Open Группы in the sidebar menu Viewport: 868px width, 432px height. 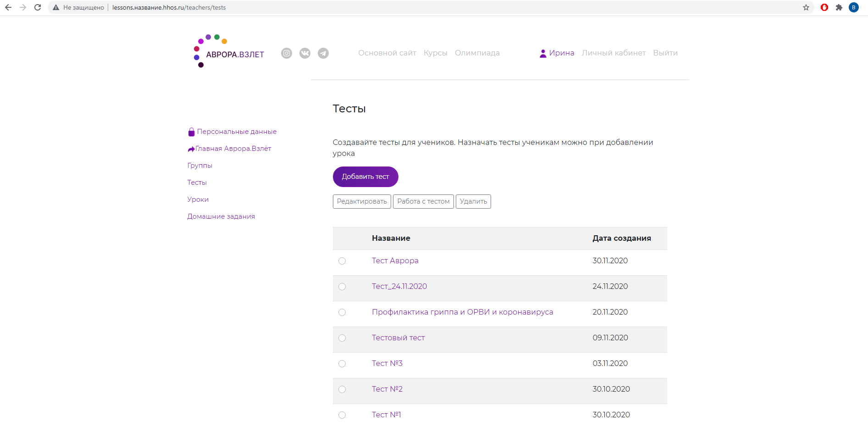(x=199, y=166)
